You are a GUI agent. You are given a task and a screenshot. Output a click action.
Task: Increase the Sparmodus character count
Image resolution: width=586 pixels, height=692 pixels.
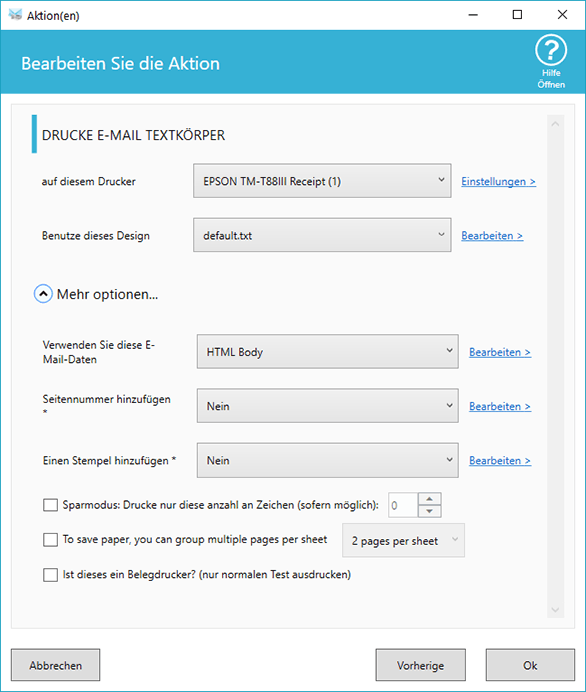click(429, 499)
